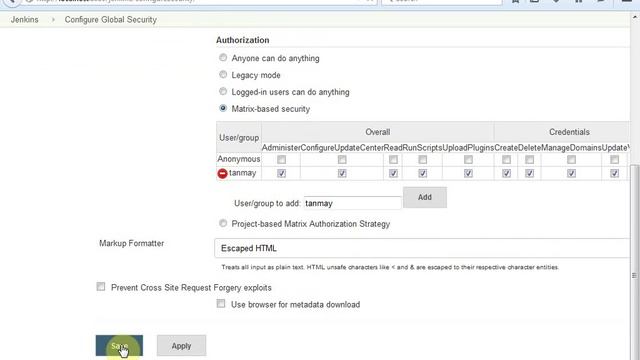Select Project-based Matrix Authorization Strategy
Viewport: 640px width, 360px height.
pyautogui.click(x=223, y=223)
